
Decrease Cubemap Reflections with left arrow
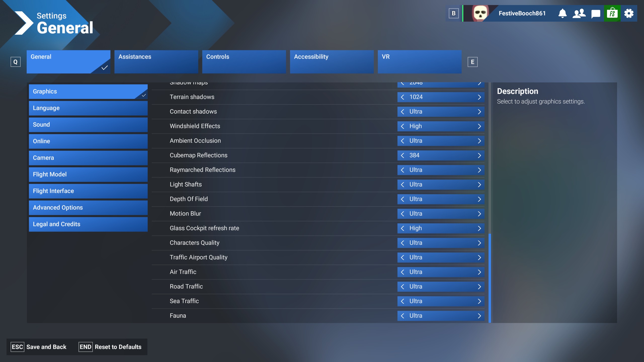tap(403, 155)
